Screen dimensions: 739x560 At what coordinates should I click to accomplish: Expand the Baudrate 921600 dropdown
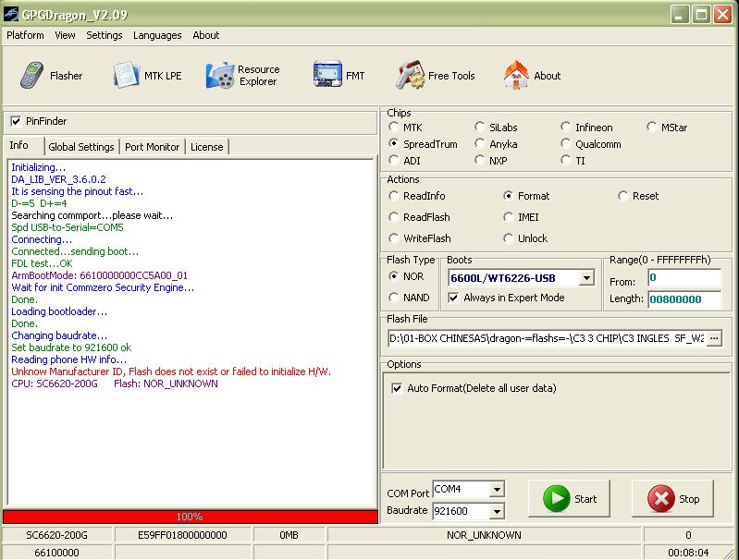point(498,511)
